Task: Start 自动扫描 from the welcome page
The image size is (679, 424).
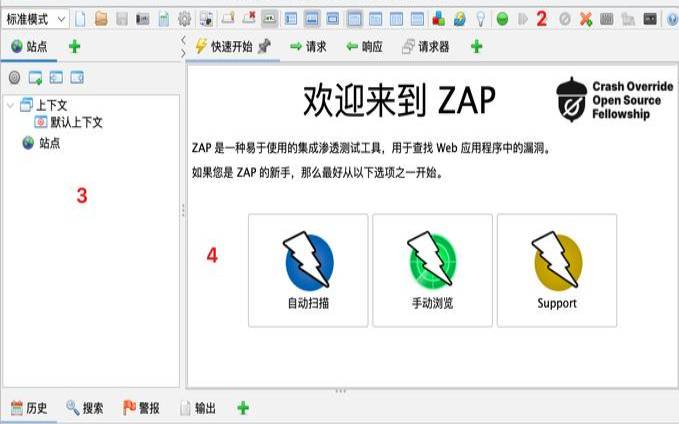Action: (308, 269)
